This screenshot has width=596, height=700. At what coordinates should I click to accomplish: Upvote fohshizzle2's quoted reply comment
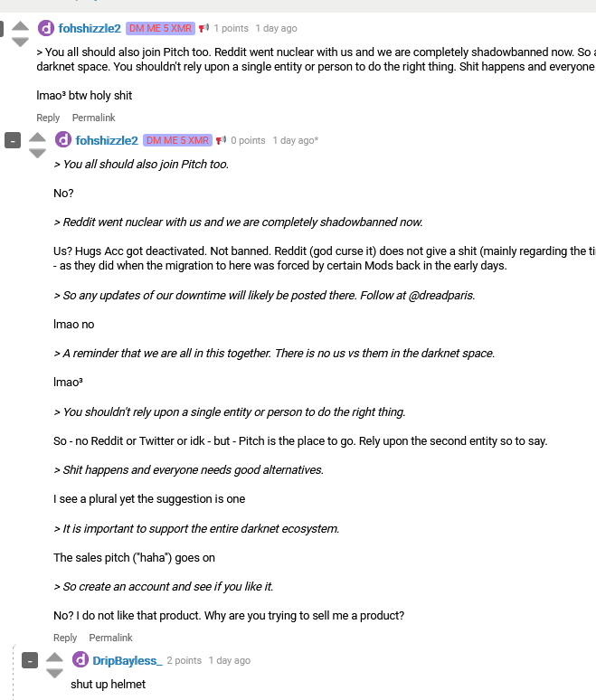[x=37, y=137]
